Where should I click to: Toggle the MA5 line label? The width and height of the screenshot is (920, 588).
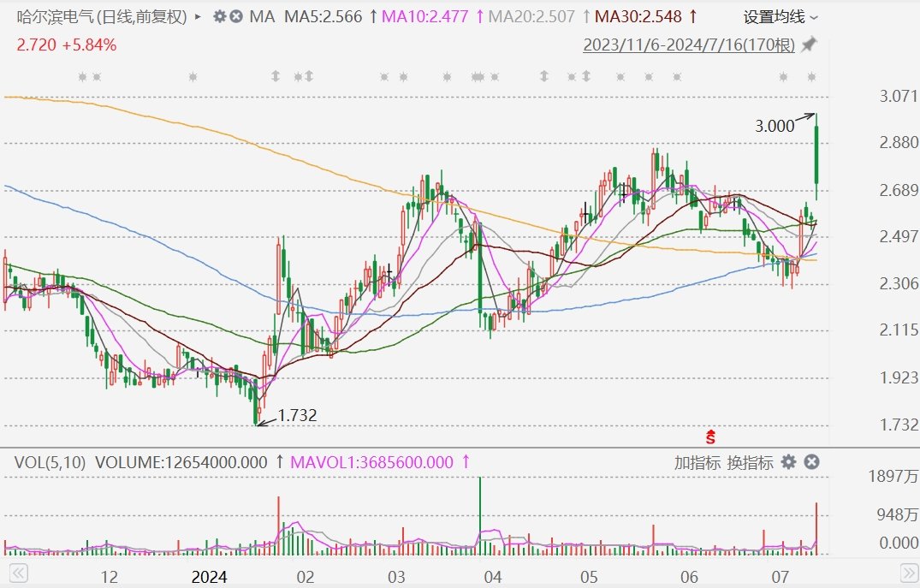click(323, 16)
